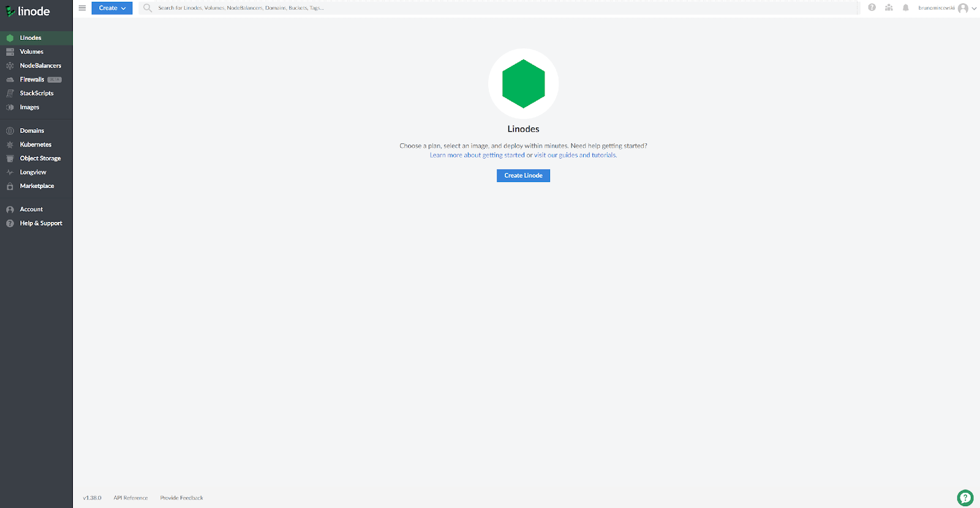Open notifications bell icon

tap(906, 7)
